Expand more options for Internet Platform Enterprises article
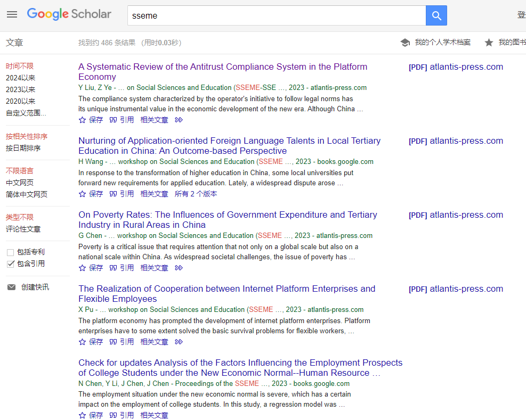 (179, 342)
